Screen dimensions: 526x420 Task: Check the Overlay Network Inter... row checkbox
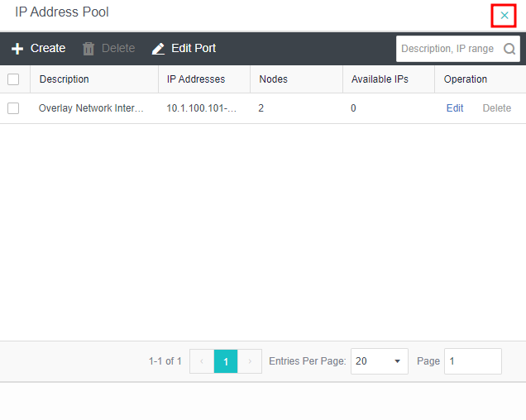pyautogui.click(x=13, y=108)
